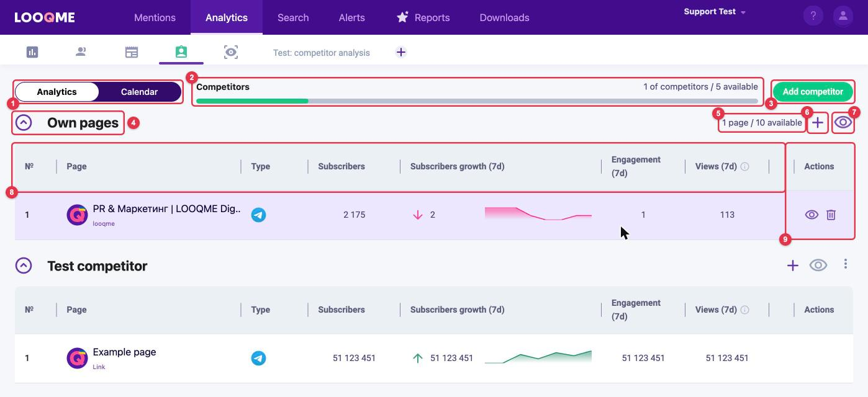Click the Example page avatar
Screen dimensions: 868x397
click(x=77, y=358)
